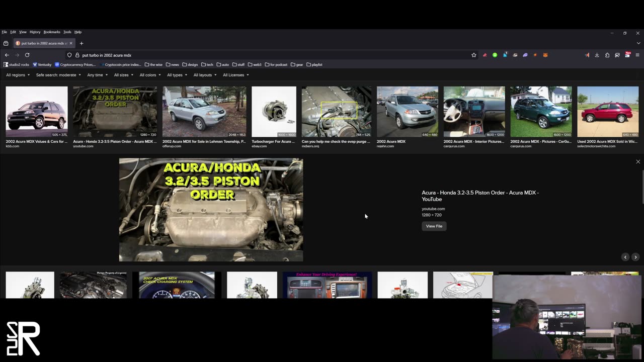This screenshot has height=362, width=644.
Task: Expand the All colors filter
Action: [x=150, y=75]
